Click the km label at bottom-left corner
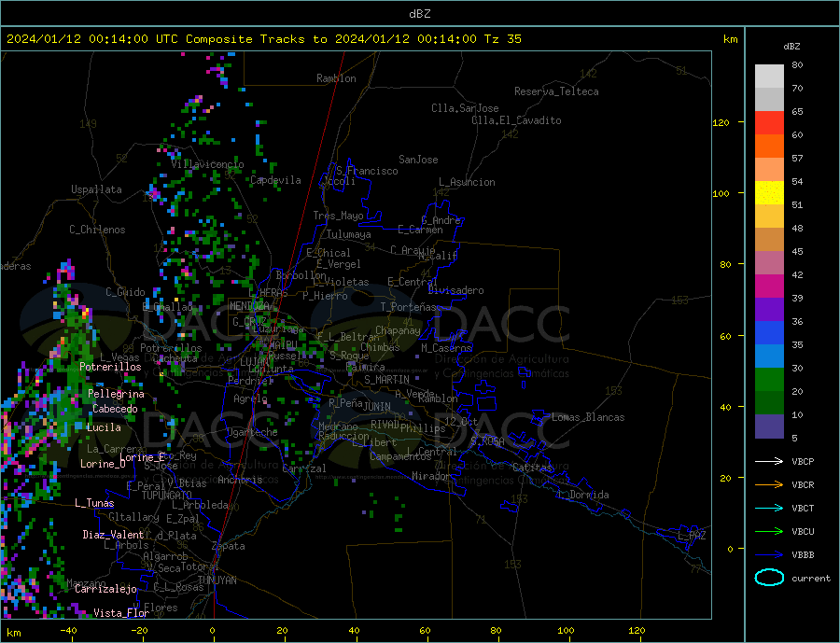This screenshot has width=840, height=643. pyautogui.click(x=14, y=633)
